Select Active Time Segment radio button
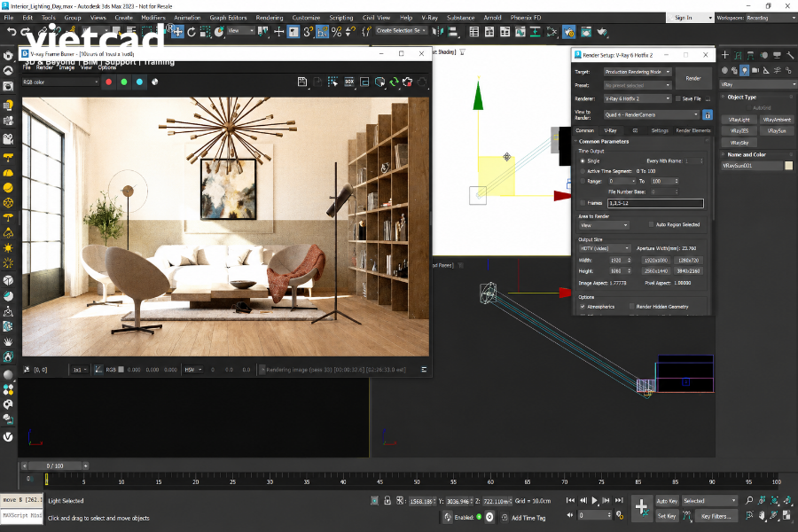 (583, 171)
